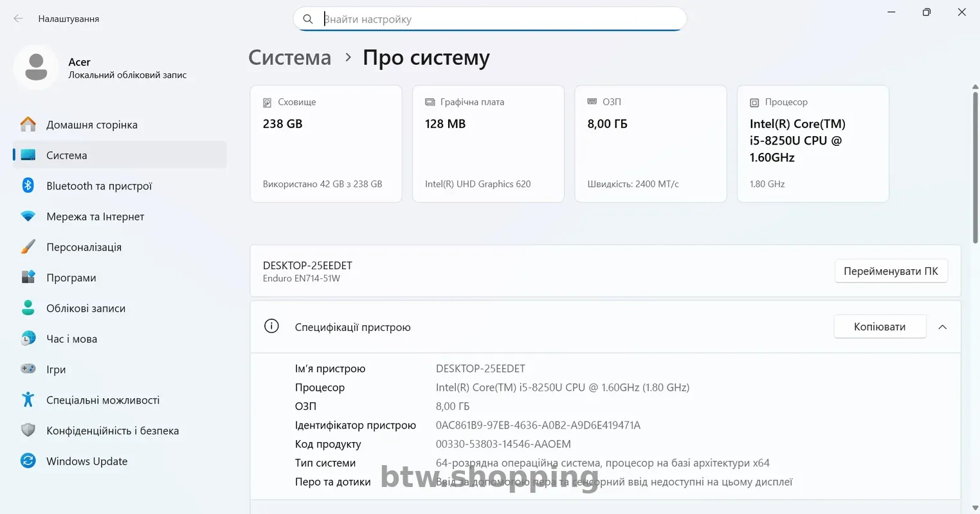This screenshot has width=980, height=514.
Task: Click the Ігри gamepad icon
Action: pyautogui.click(x=28, y=369)
